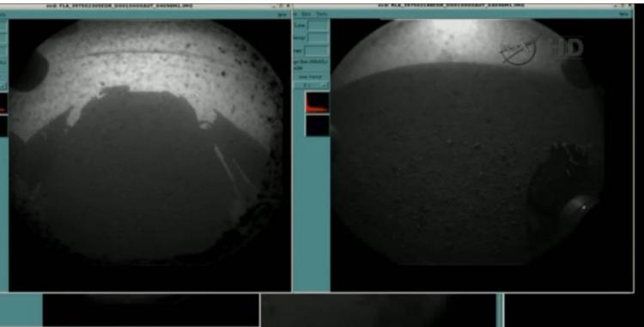The image size is (644, 327).
Task: Open the dropdown arrow above the histogram
Action: [x=325, y=85]
